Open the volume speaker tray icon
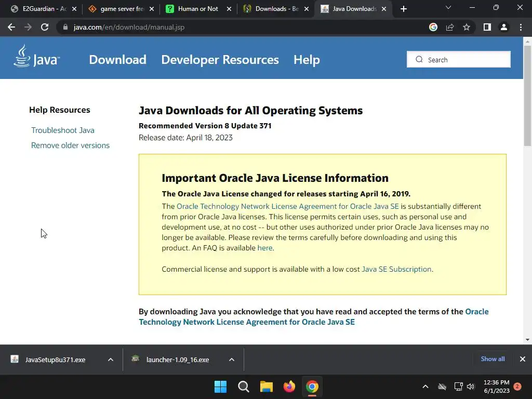The height and width of the screenshot is (399, 532). pyautogui.click(x=471, y=387)
